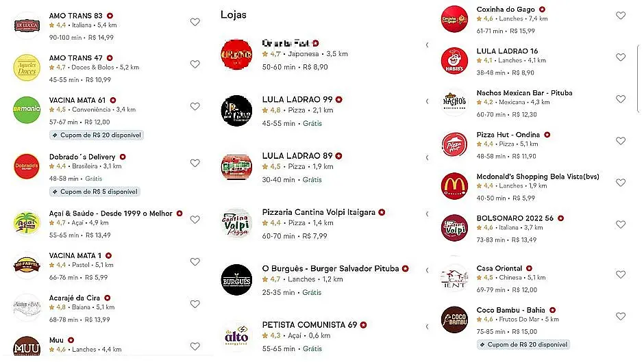Click Cupom de R$ 5 disponível tag
Viewport: 644px width, 362px height.
click(95, 192)
